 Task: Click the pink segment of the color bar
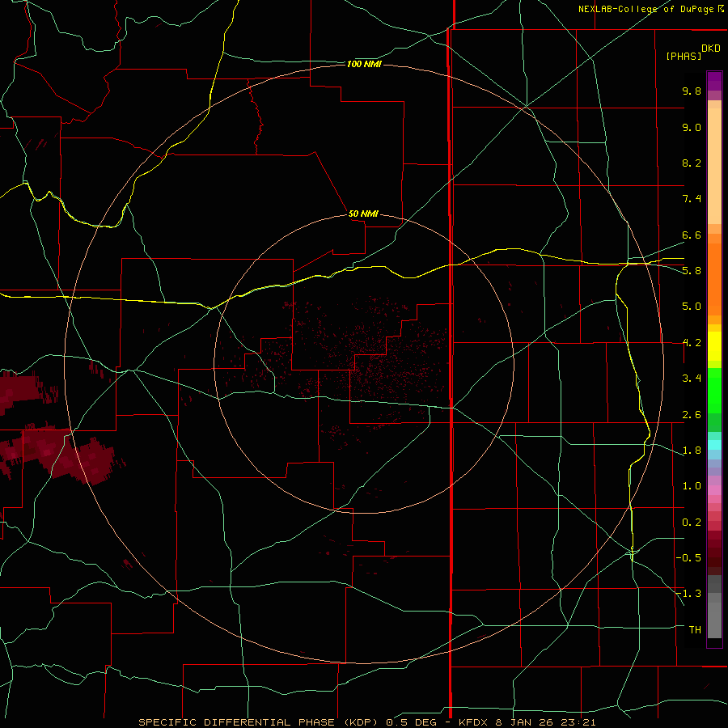click(714, 490)
